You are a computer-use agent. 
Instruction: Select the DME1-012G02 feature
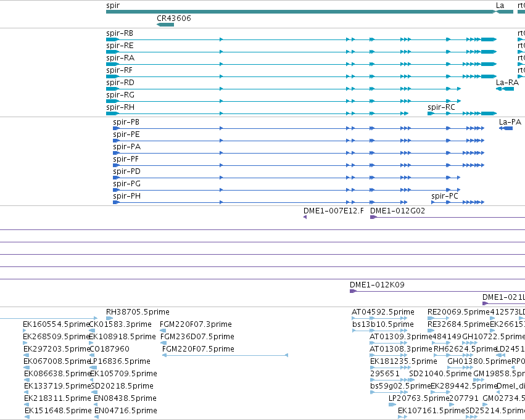click(x=447, y=217)
